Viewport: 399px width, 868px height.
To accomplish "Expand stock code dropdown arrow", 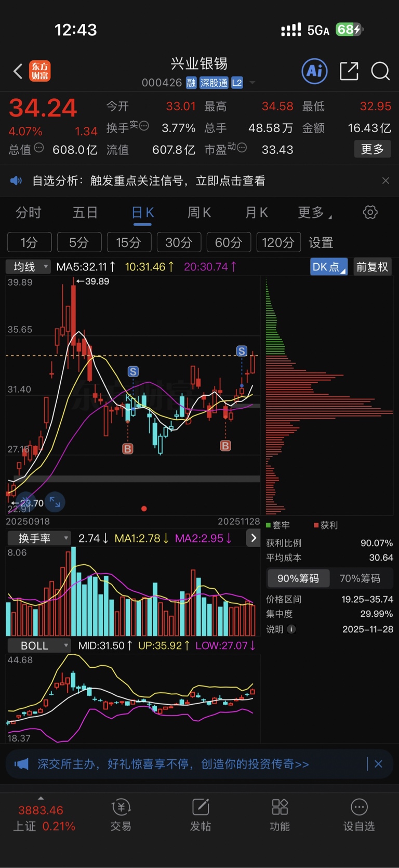I will click(252, 83).
